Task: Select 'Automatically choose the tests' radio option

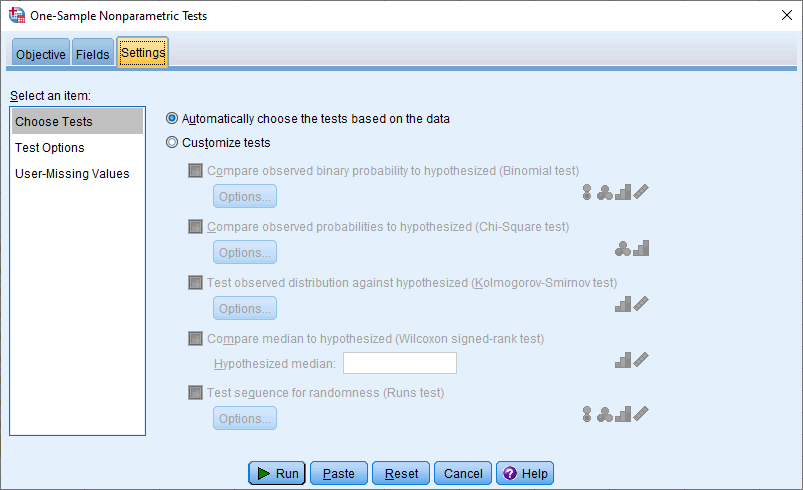Action: (x=172, y=118)
